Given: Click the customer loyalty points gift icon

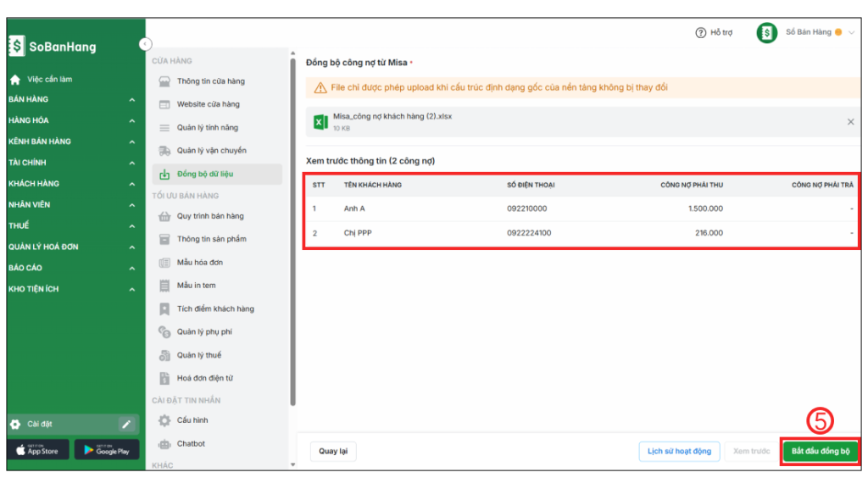Looking at the screenshot, I should 164,308.
